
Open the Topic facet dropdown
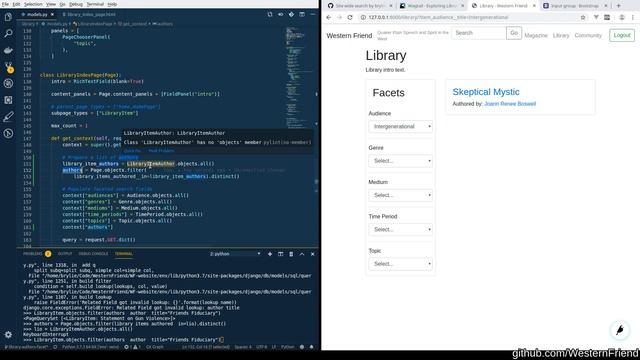click(400, 264)
